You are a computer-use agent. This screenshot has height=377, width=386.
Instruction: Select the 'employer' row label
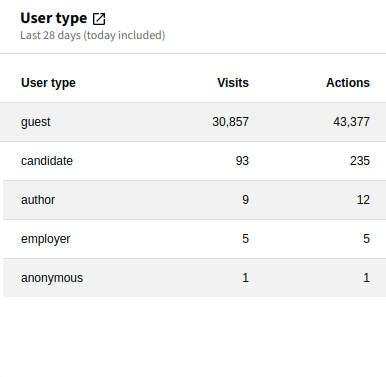click(x=46, y=239)
